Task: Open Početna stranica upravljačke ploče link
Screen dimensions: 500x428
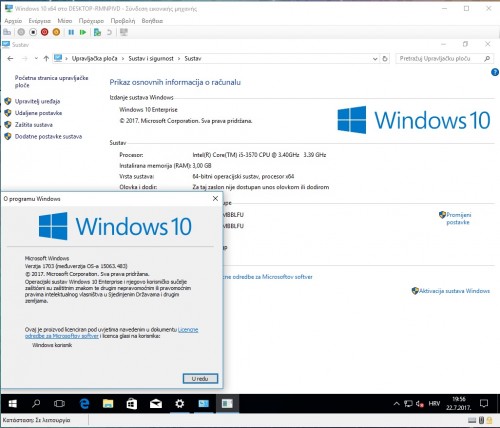Action: click(x=51, y=82)
